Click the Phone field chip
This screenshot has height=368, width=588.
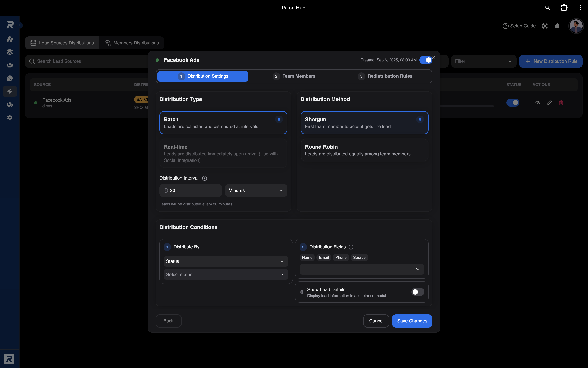tap(341, 258)
